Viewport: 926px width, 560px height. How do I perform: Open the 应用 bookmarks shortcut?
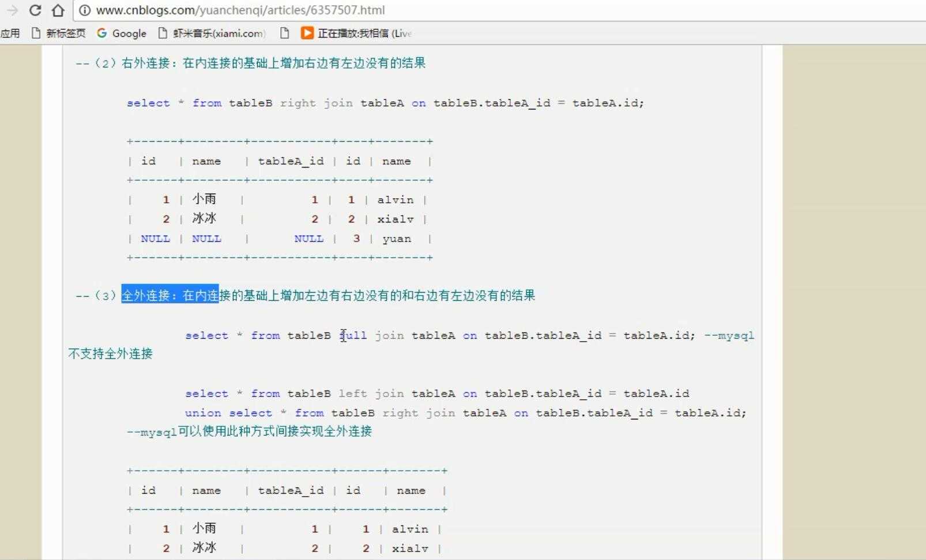10,33
